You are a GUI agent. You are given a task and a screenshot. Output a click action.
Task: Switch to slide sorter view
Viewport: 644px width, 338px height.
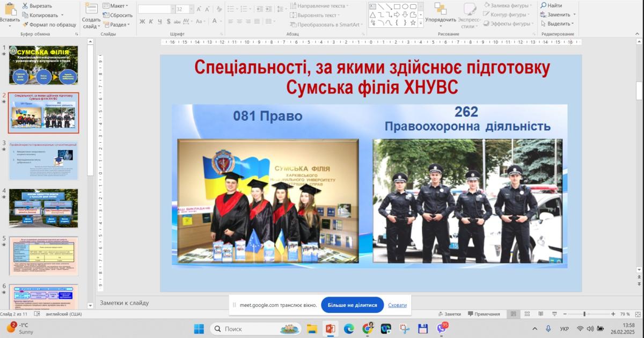[526, 314]
